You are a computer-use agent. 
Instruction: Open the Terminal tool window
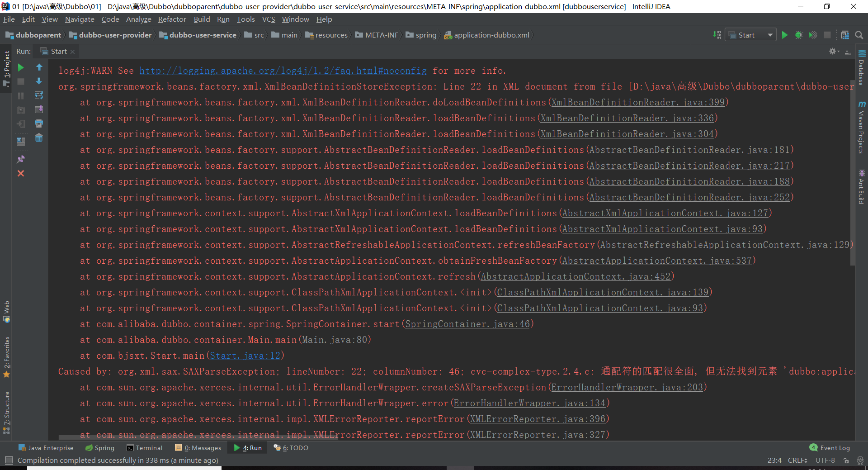[x=144, y=448]
